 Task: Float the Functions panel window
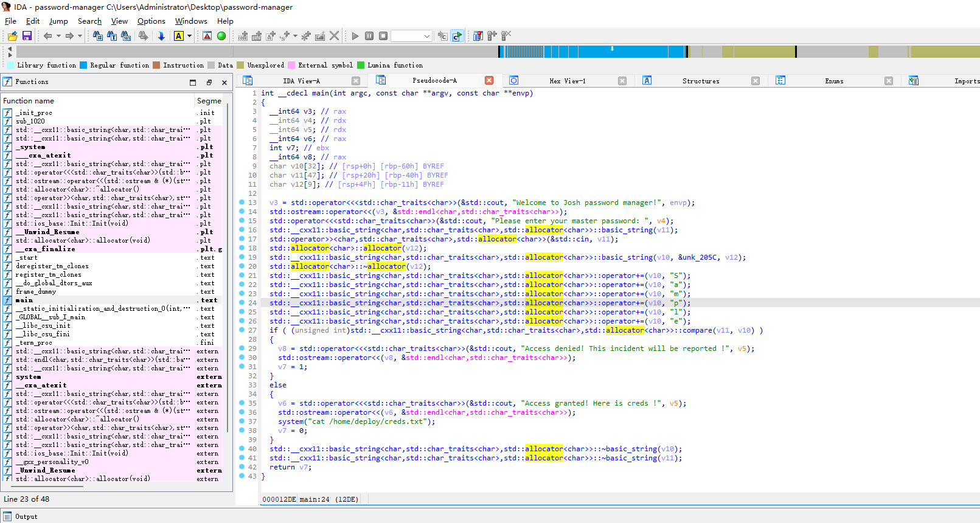(209, 82)
